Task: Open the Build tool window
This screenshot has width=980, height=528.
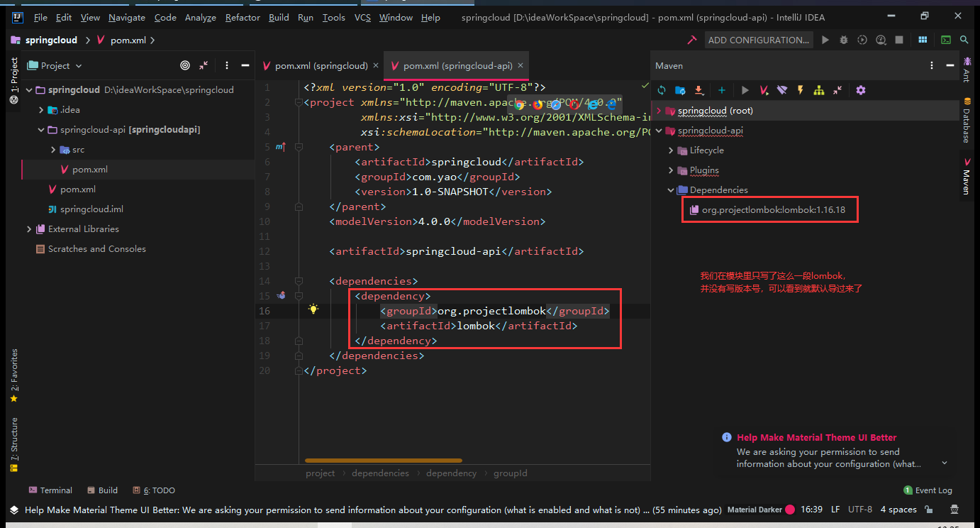Action: pyautogui.click(x=102, y=490)
